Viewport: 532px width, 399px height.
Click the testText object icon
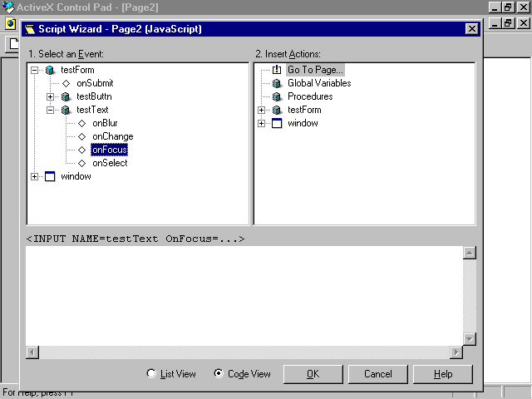(66, 110)
